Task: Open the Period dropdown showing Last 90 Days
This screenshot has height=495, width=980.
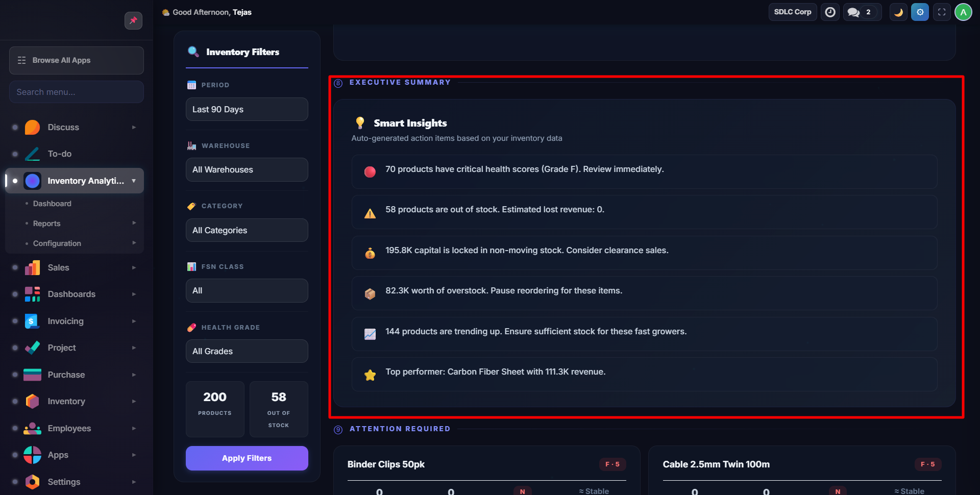Action: pyautogui.click(x=247, y=109)
